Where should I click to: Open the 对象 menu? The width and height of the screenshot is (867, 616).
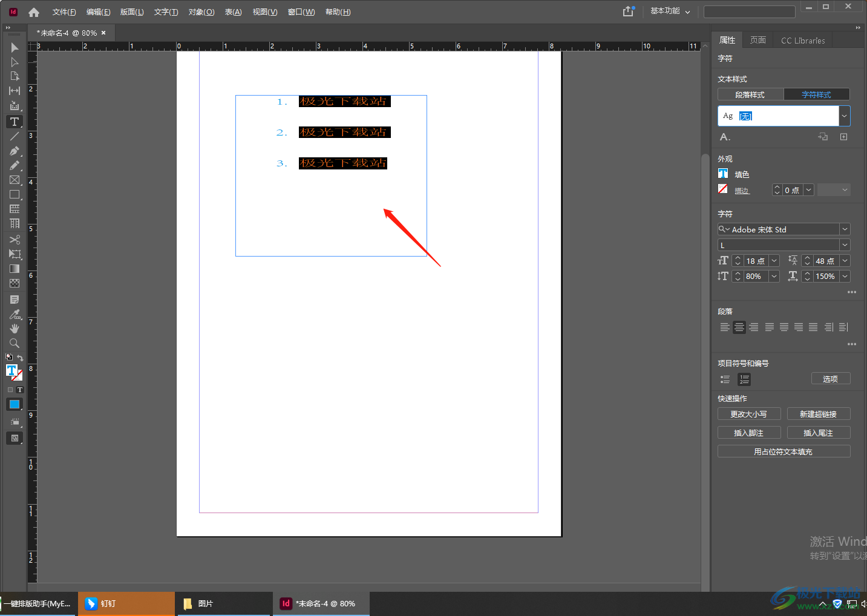point(201,12)
